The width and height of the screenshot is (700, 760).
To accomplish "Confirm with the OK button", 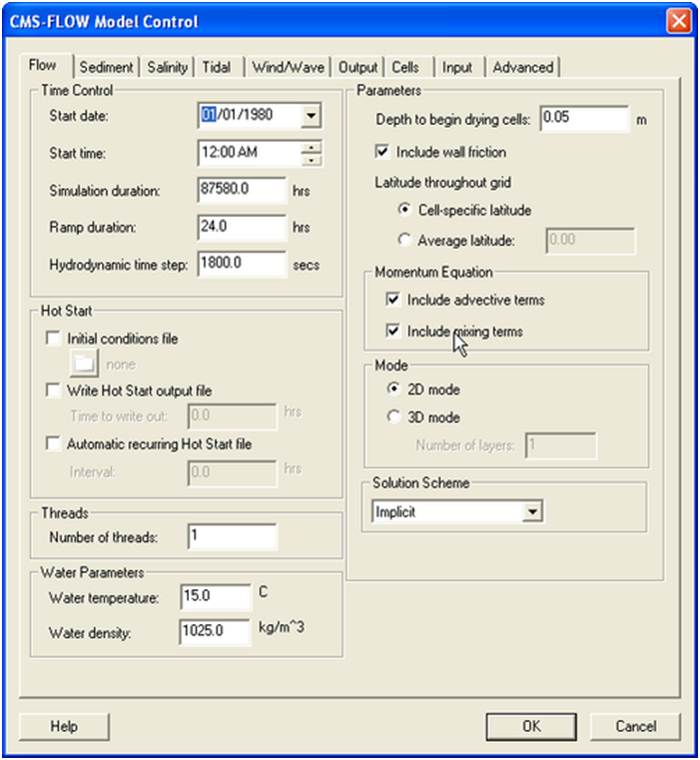I will point(531,726).
